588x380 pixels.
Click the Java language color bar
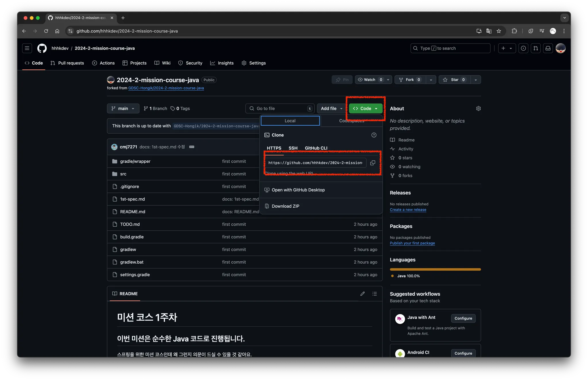click(x=435, y=269)
